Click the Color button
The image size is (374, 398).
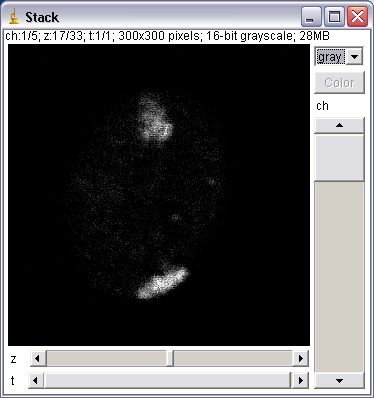pos(339,82)
